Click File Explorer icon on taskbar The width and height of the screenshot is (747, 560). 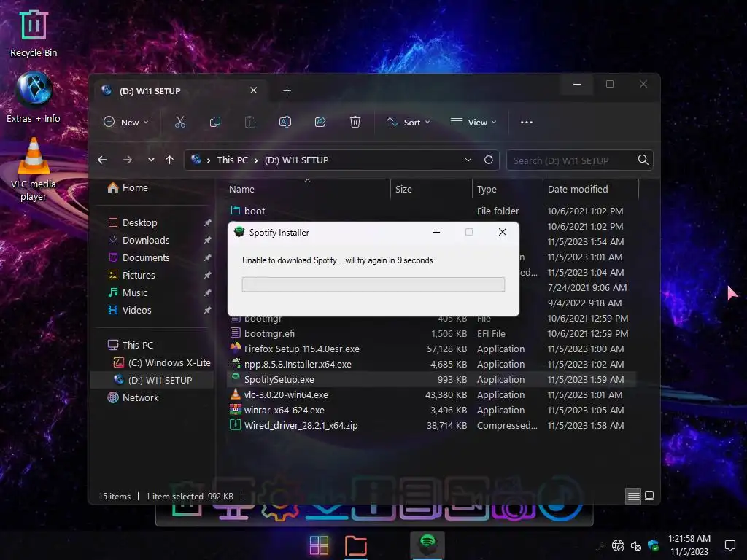coord(356,545)
